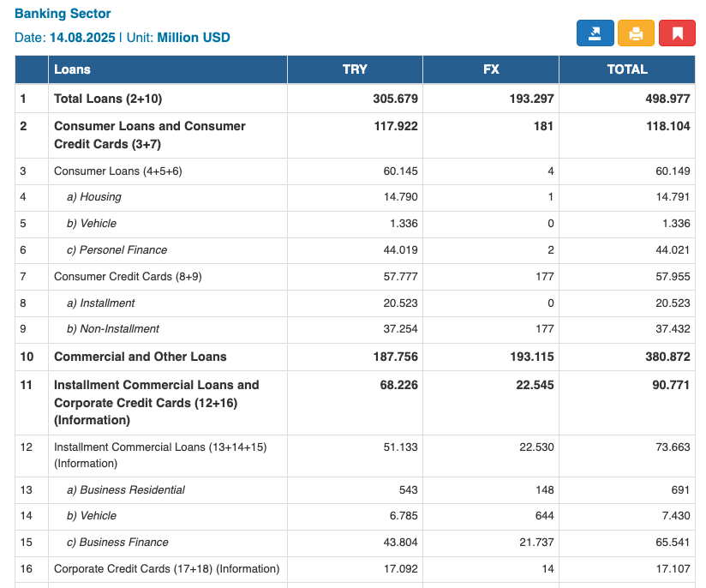Click the blue export download icon
Screen dimensions: 706x588
point(595,33)
